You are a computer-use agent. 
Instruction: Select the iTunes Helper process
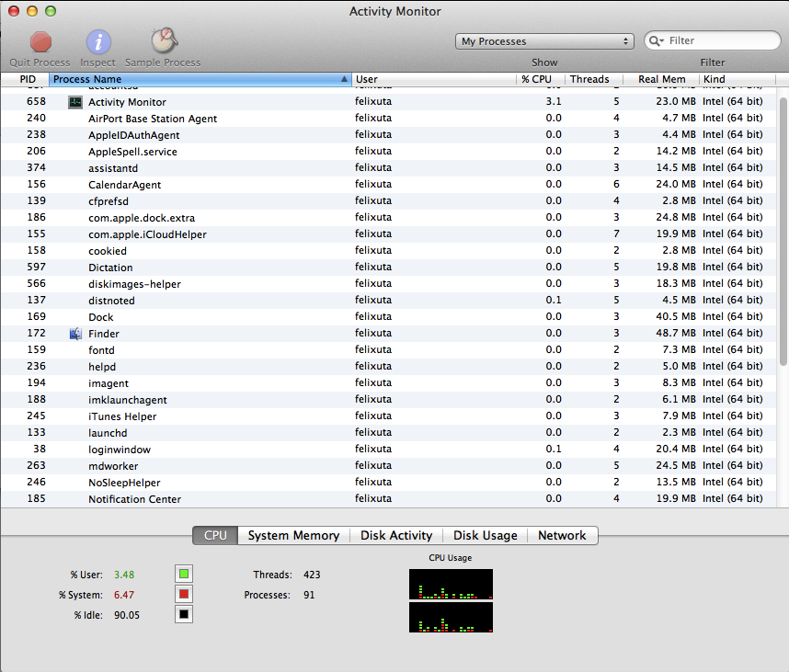(x=388, y=416)
